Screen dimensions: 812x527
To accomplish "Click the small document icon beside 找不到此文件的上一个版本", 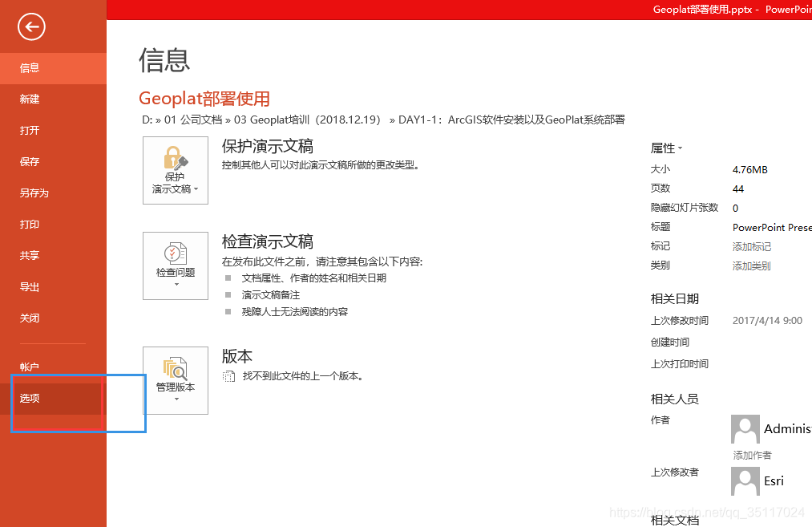I will pos(228,376).
